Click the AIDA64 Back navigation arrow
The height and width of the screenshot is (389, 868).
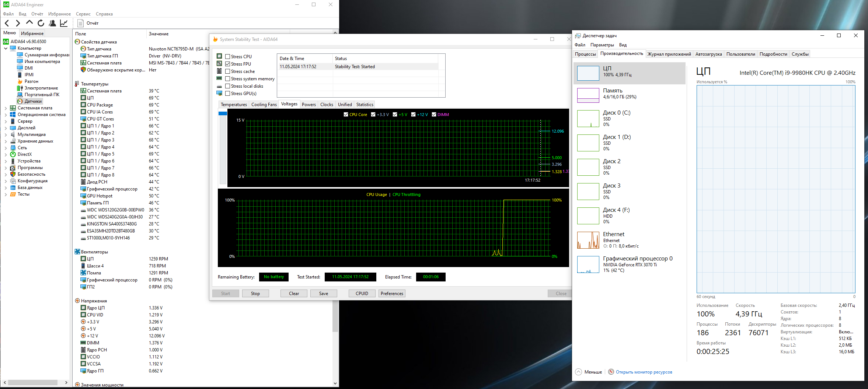tap(7, 23)
